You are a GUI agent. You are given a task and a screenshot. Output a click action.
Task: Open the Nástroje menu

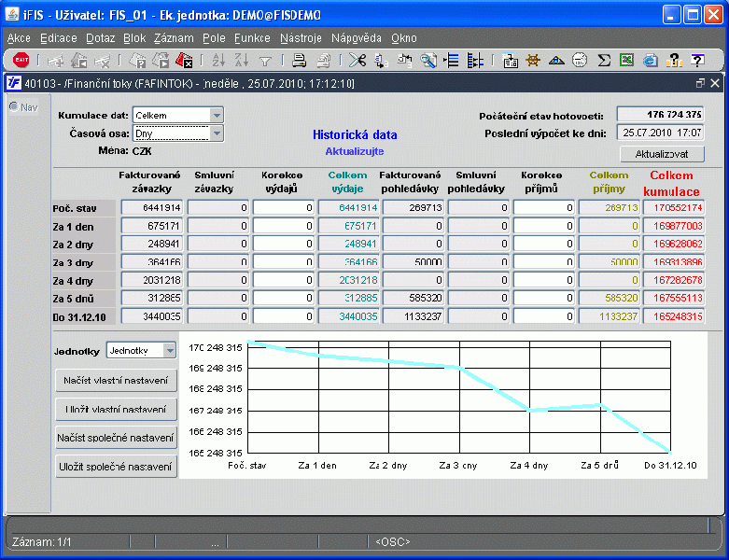pyautogui.click(x=301, y=38)
